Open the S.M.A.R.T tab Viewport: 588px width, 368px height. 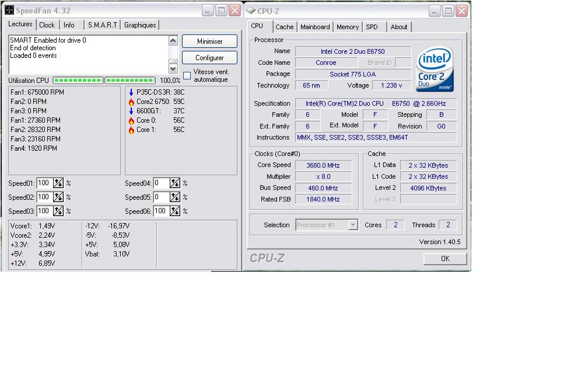[x=103, y=25]
